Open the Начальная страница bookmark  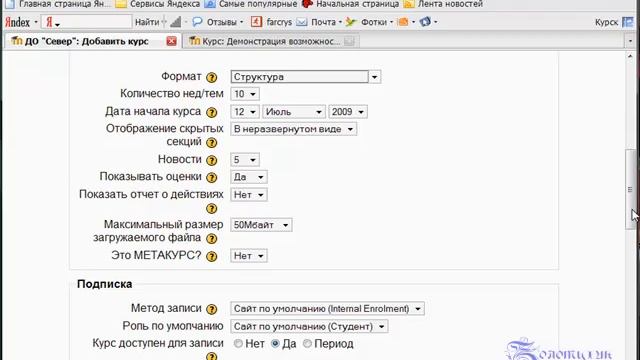pos(351,4)
